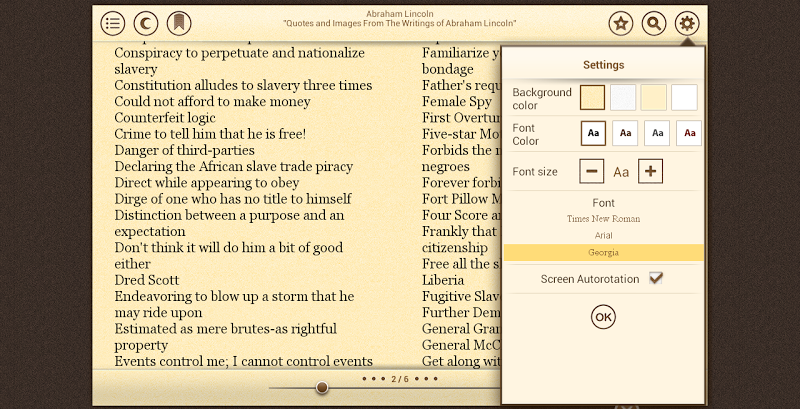Open the table of contents list
The width and height of the screenshot is (800, 409).
pyautogui.click(x=114, y=22)
